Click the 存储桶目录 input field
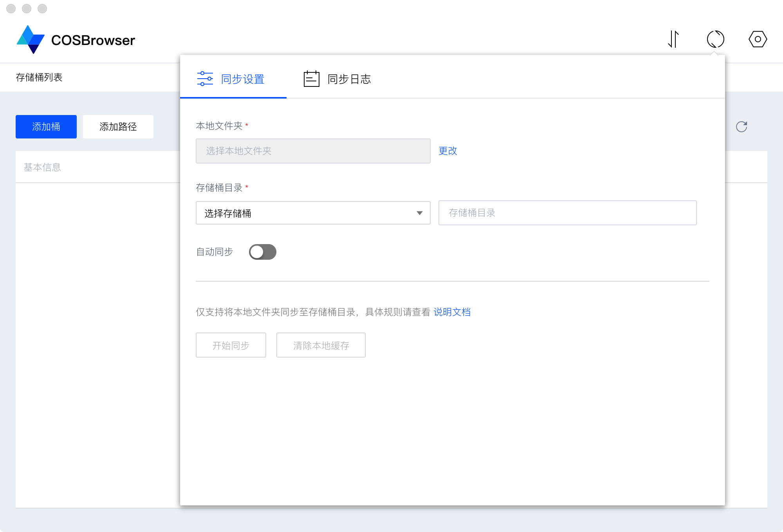The height and width of the screenshot is (532, 783). click(567, 213)
